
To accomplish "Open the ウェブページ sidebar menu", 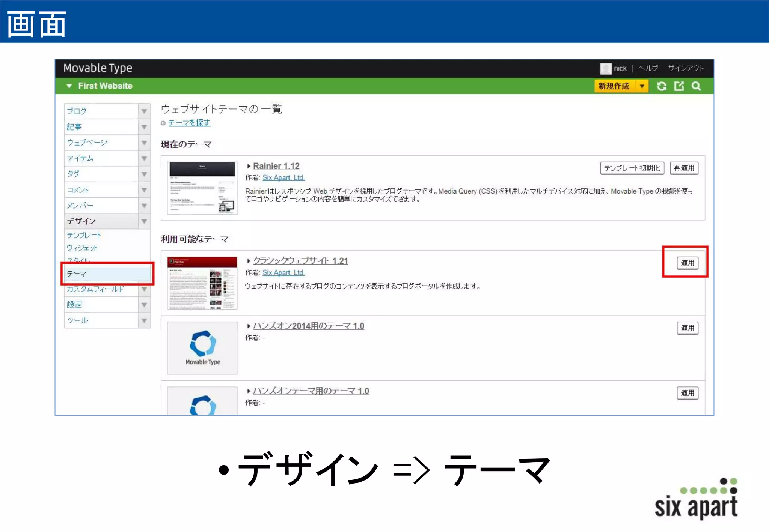I will (101, 143).
